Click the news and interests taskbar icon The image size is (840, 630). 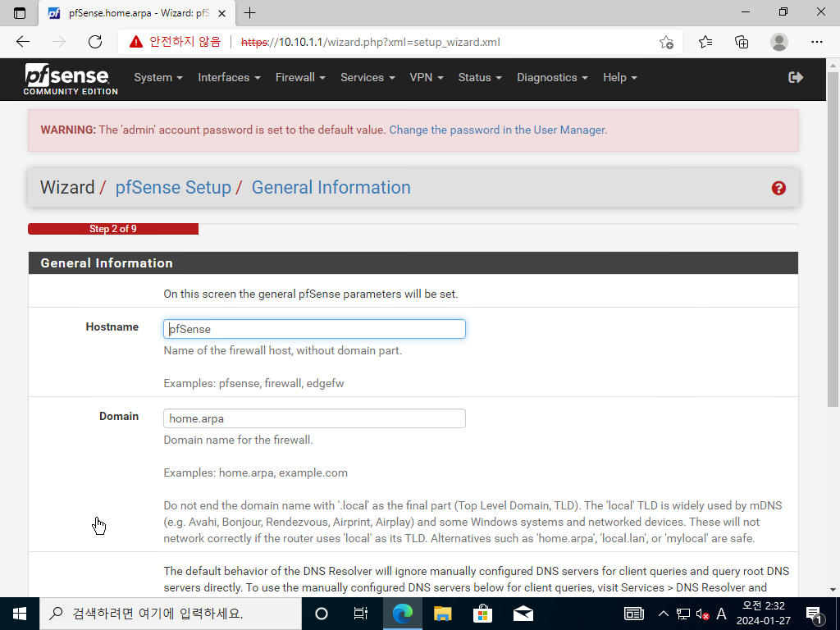634,614
